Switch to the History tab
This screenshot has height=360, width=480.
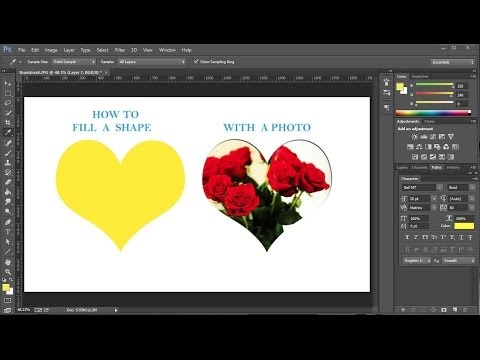[453, 168]
